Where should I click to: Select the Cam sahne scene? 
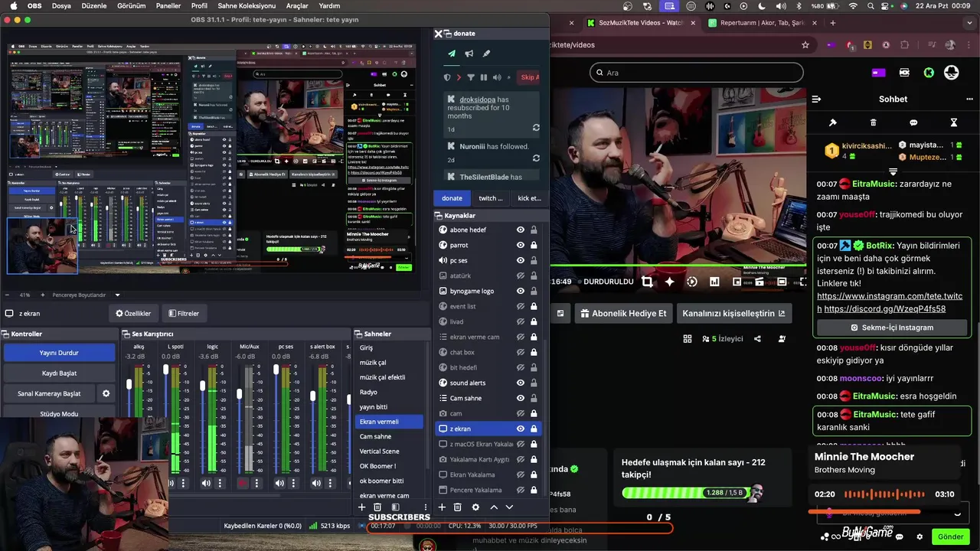(390, 436)
